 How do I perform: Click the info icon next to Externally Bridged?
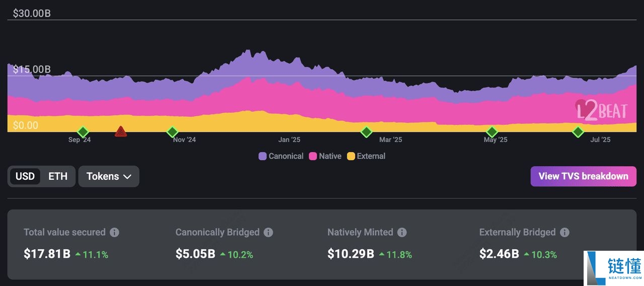565,232
